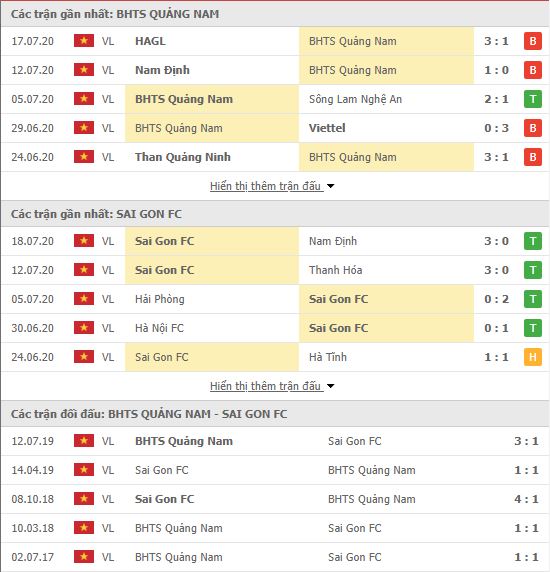550x572 pixels.
Task: Select Than Quảng Ninh team name
Action: tap(183, 157)
